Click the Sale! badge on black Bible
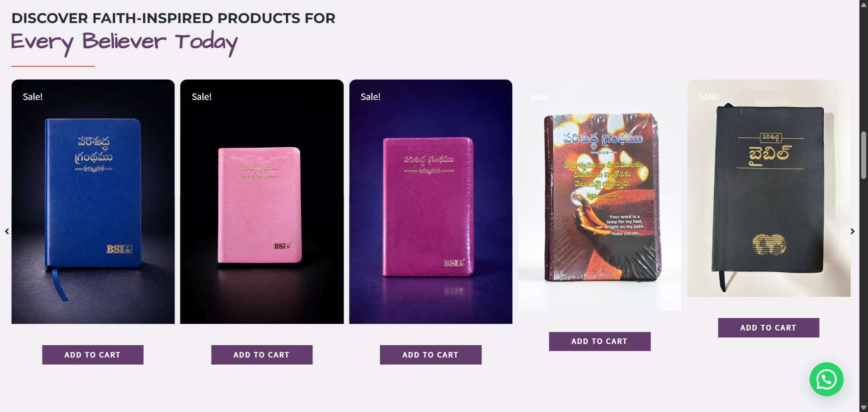Viewport: 868px width, 412px height. 708,97
